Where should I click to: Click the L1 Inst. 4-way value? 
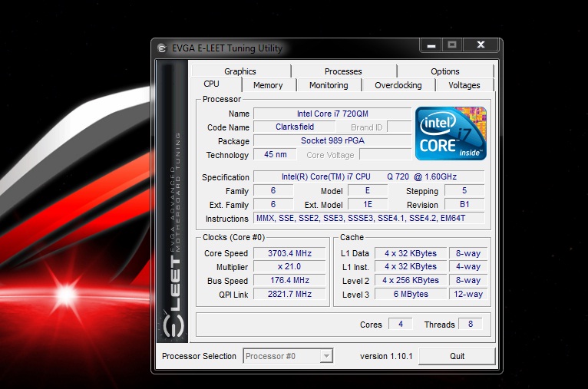click(x=468, y=266)
